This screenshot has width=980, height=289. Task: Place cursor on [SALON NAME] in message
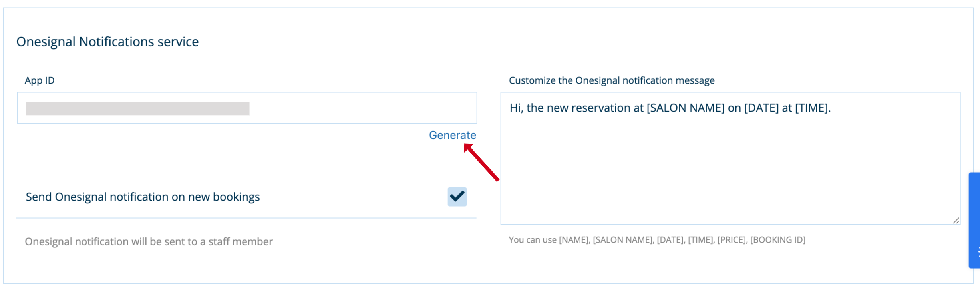pos(685,108)
